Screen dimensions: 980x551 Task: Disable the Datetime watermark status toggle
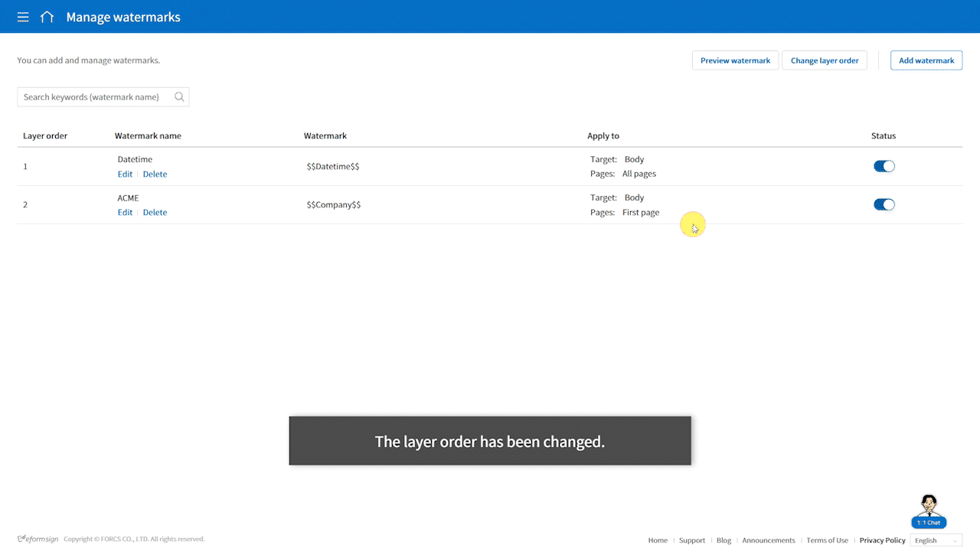click(884, 166)
